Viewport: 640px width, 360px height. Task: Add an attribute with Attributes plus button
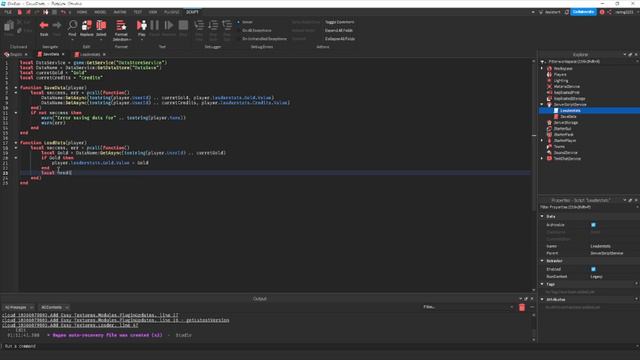pos(636,300)
